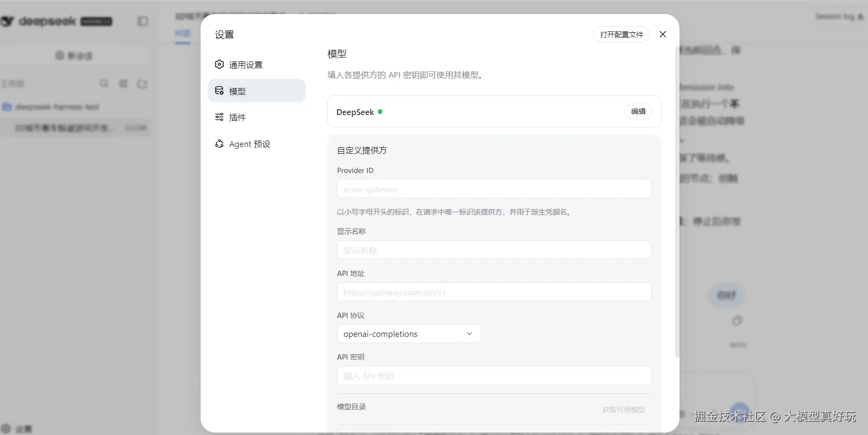Click 编辑 for the DeepSeek provider
Image resolution: width=868 pixels, height=435 pixels.
click(638, 112)
